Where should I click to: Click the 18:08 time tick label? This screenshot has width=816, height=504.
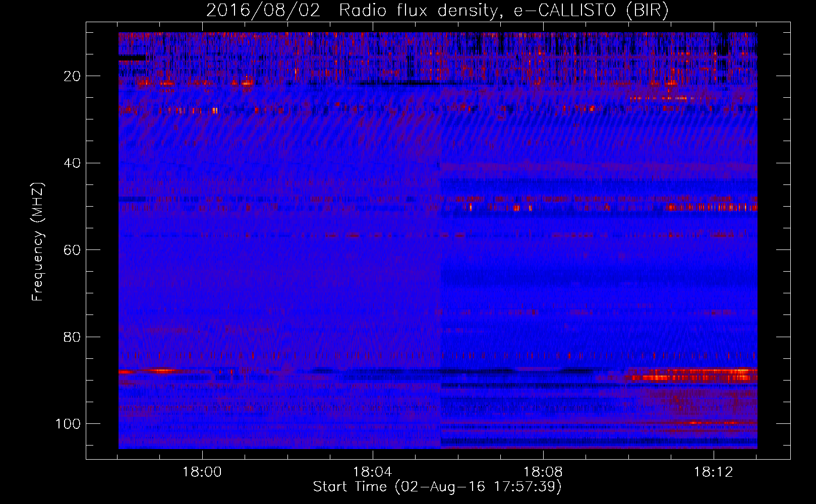pyautogui.click(x=543, y=472)
